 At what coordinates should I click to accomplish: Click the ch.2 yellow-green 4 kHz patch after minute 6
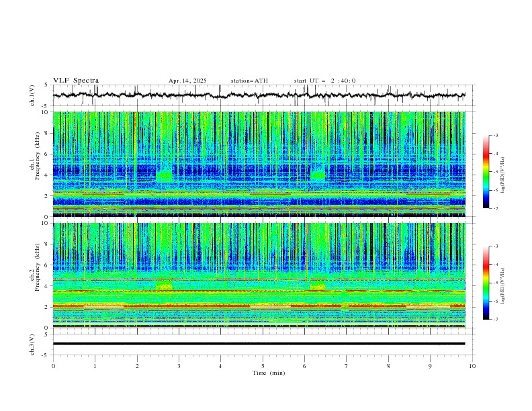click(x=318, y=285)
